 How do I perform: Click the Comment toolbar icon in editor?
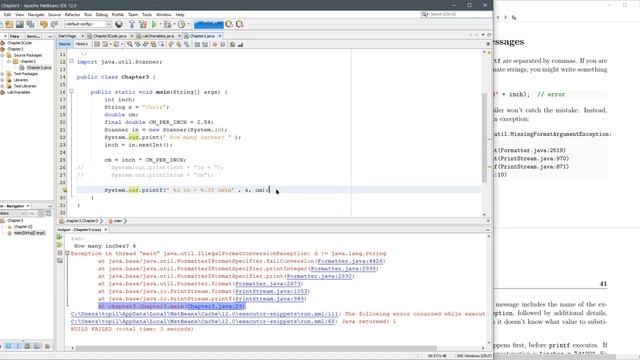tap(232, 44)
